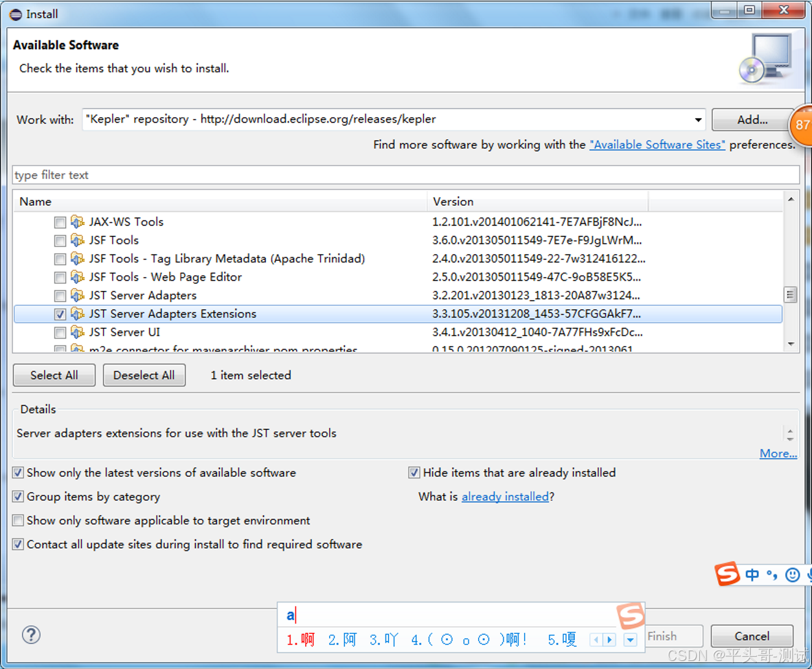Click the Select All button
This screenshot has height=669, width=812.
click(54, 375)
